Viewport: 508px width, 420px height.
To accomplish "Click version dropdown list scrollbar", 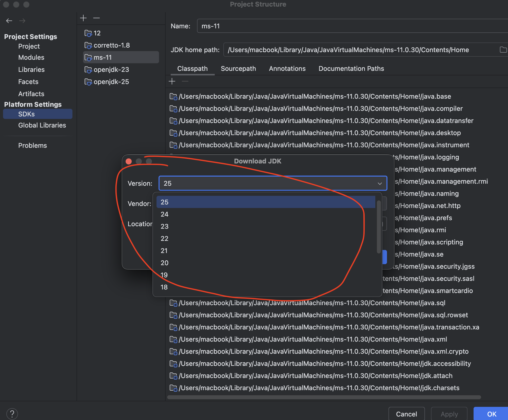I will pos(379,226).
